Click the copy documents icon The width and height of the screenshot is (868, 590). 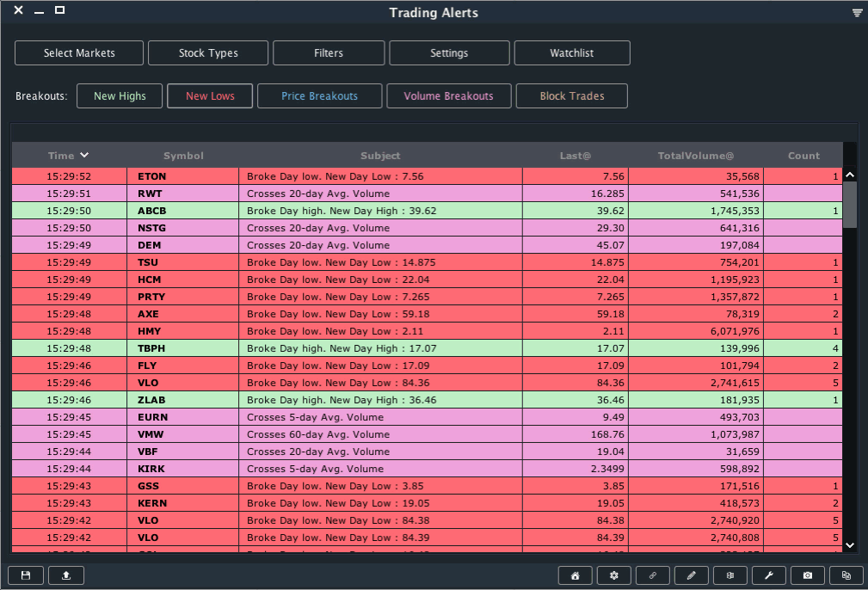click(x=846, y=575)
